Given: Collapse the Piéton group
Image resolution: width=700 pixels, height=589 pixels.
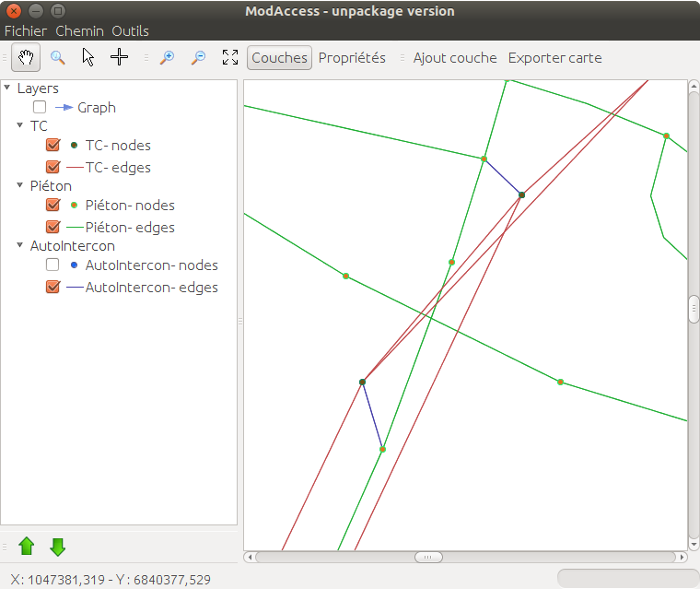Looking at the screenshot, I should pos(19,185).
